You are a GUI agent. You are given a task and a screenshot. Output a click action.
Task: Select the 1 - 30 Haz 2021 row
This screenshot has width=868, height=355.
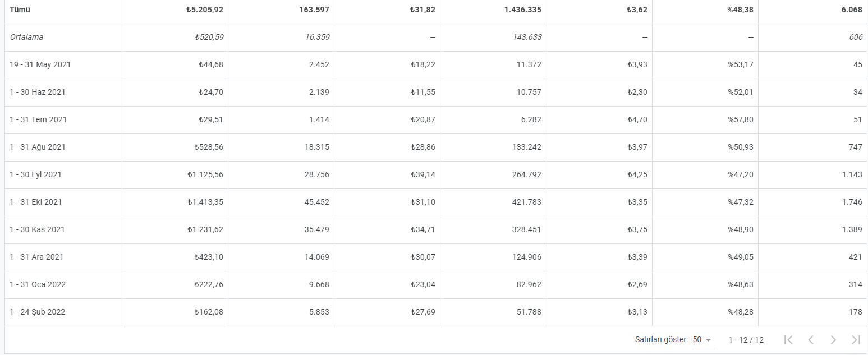(436, 92)
